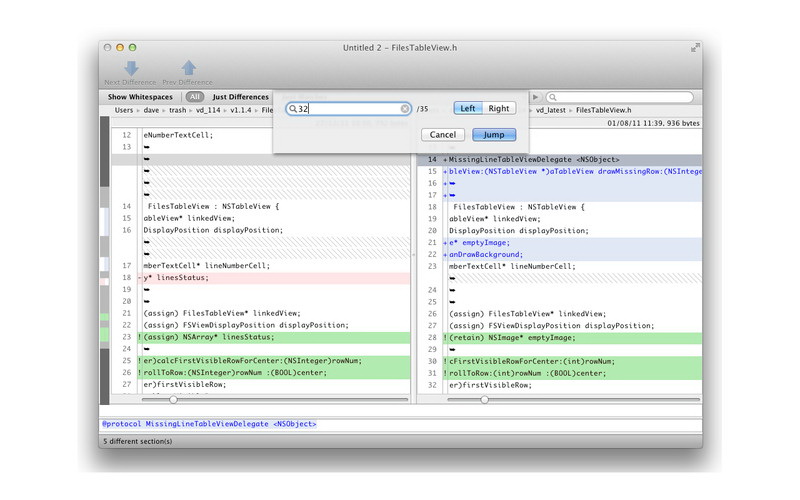
Task: Click the Next Difference arrow icon
Action: point(131,67)
